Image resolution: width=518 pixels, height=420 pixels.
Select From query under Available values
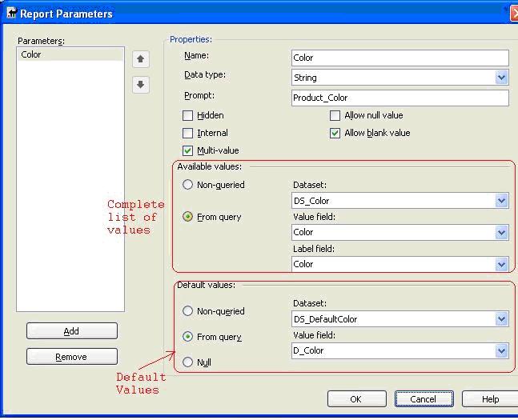pos(187,217)
